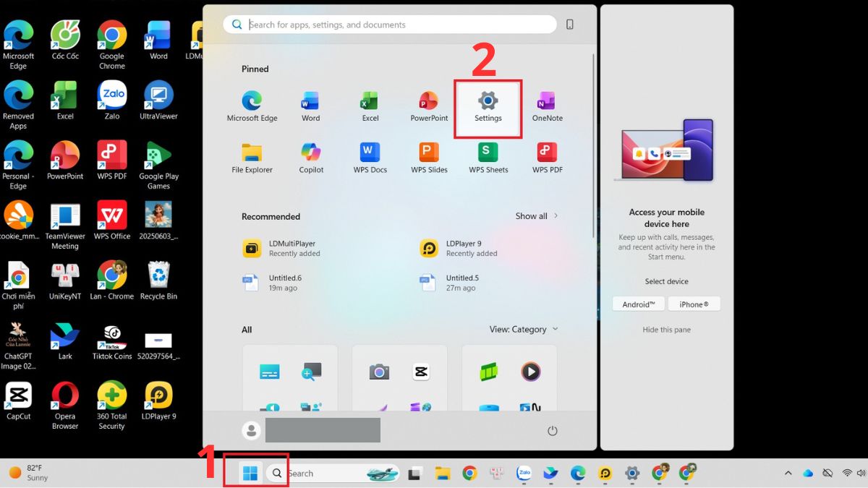
Task: Launch pinned Microsoft Edge in Start menu
Action: pos(252,106)
